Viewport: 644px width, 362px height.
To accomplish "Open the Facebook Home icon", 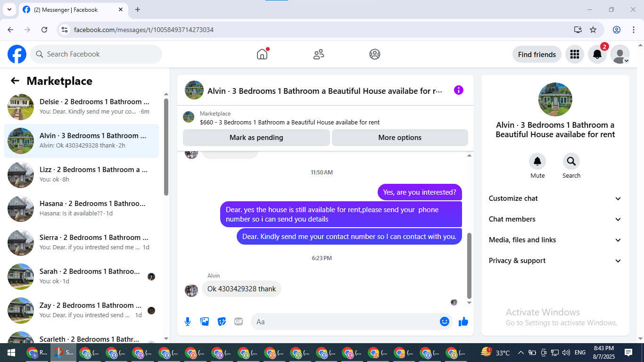I will [x=262, y=54].
